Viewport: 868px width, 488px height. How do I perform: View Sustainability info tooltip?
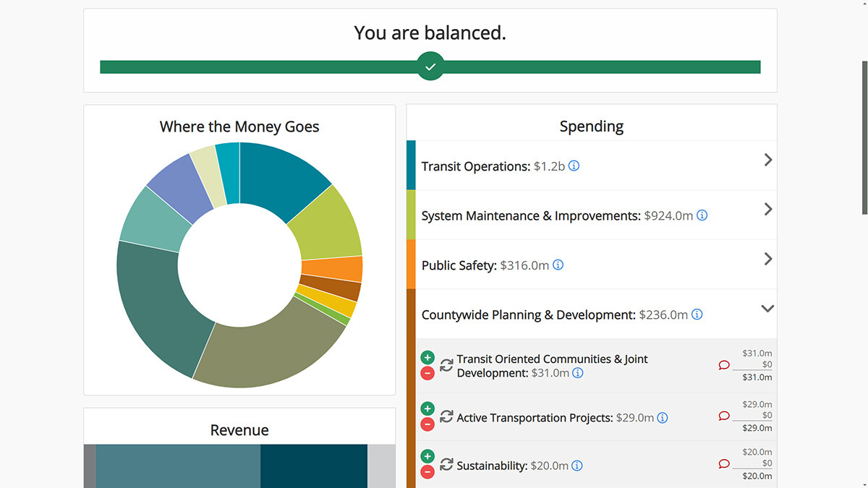pyautogui.click(x=576, y=466)
